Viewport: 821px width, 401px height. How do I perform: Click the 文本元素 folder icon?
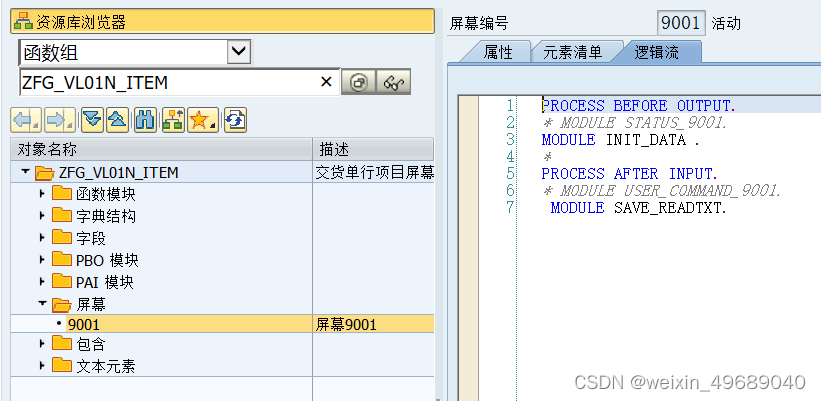[x=62, y=366]
